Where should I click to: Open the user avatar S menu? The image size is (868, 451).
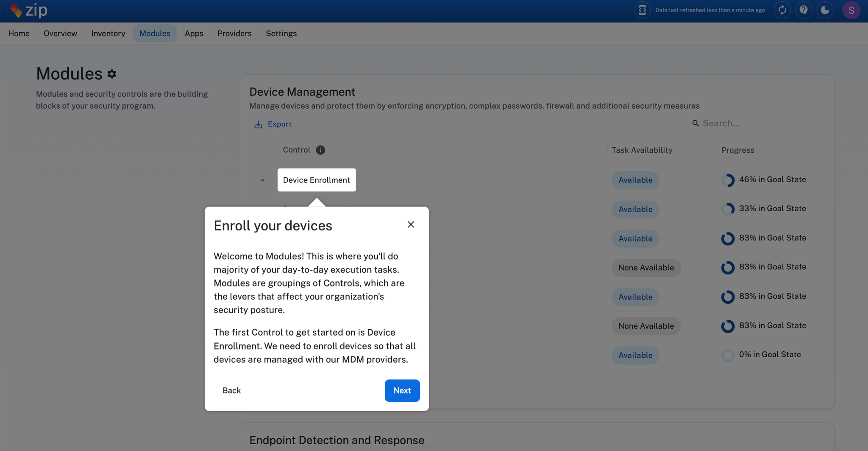pyautogui.click(x=851, y=10)
